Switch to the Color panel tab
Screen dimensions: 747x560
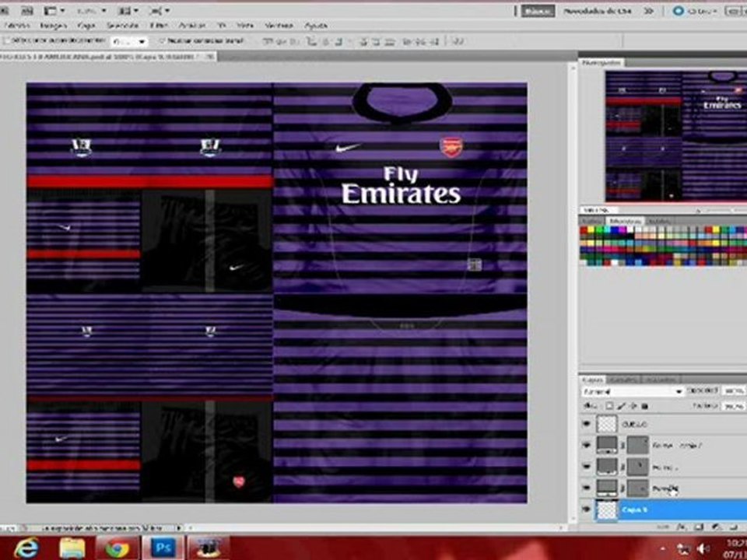click(592, 221)
